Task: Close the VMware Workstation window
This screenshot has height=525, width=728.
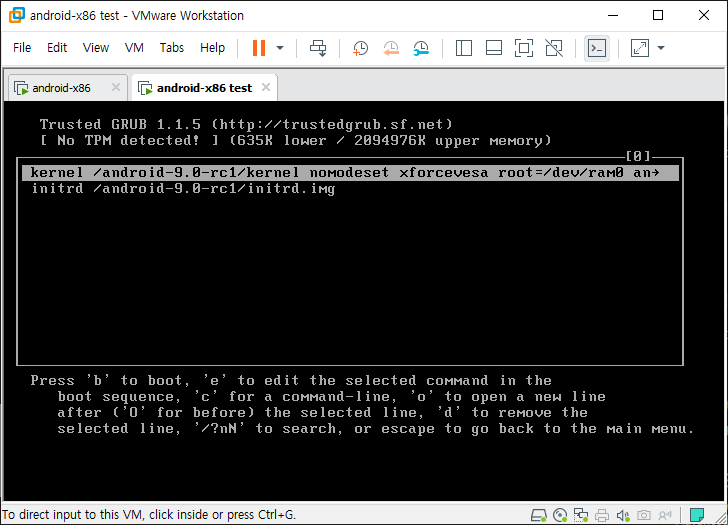Action: [703, 15]
